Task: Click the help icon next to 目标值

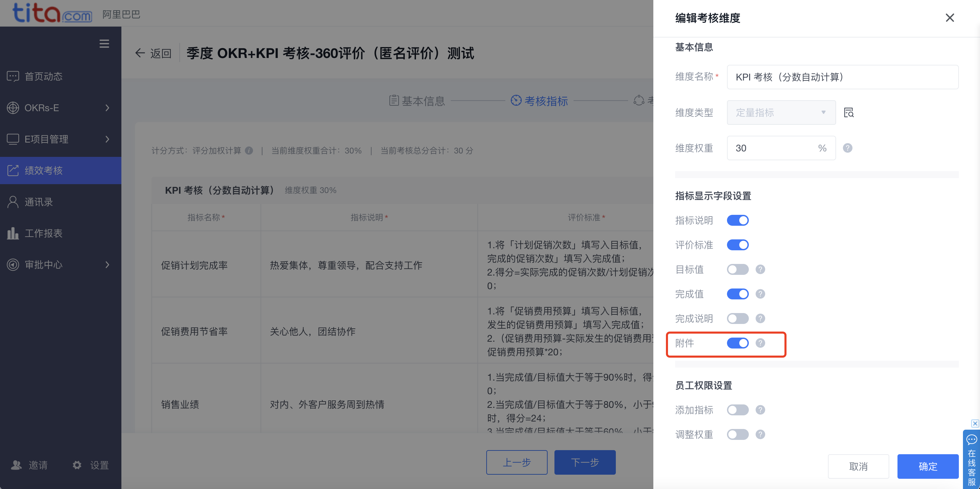Action: tap(760, 269)
